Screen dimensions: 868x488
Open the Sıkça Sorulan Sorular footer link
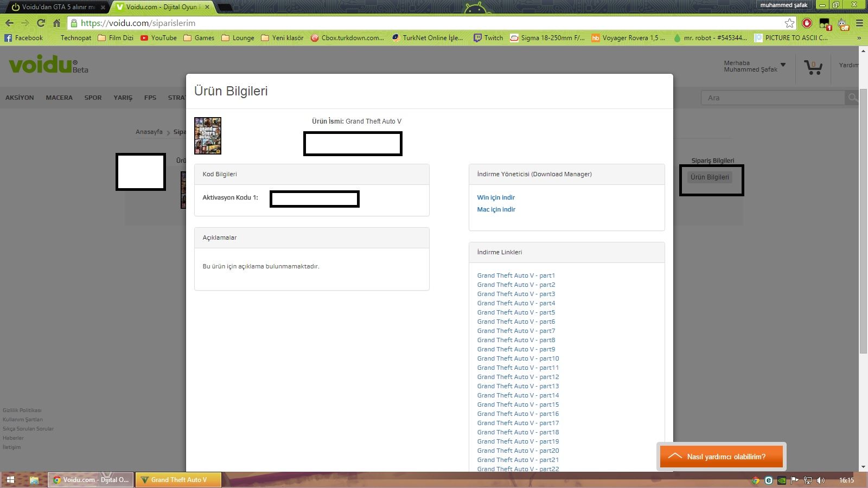coord(28,429)
